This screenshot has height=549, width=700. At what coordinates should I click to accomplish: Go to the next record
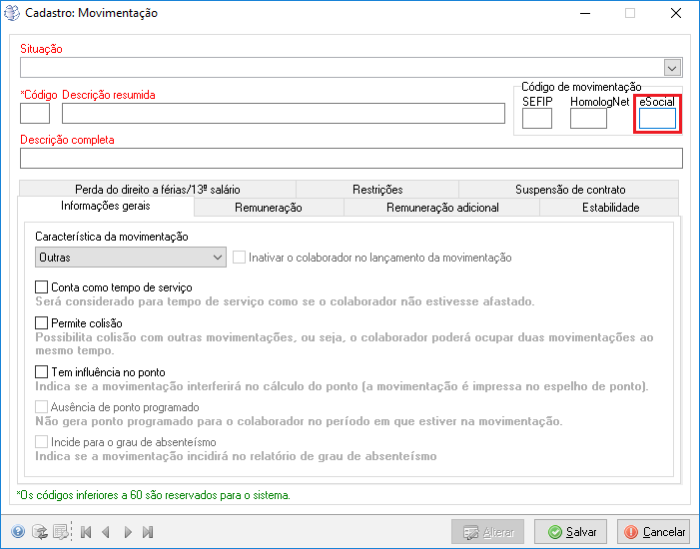(x=127, y=532)
